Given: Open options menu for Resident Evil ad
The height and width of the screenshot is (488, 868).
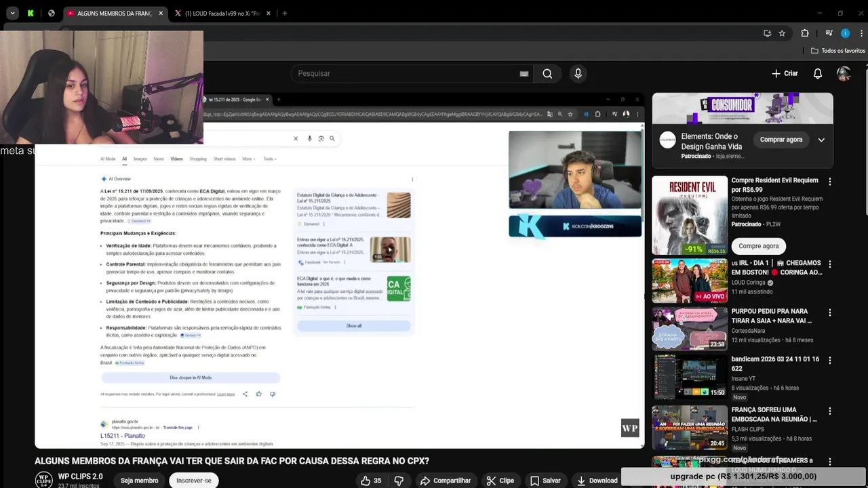Looking at the screenshot, I should click(x=829, y=182).
